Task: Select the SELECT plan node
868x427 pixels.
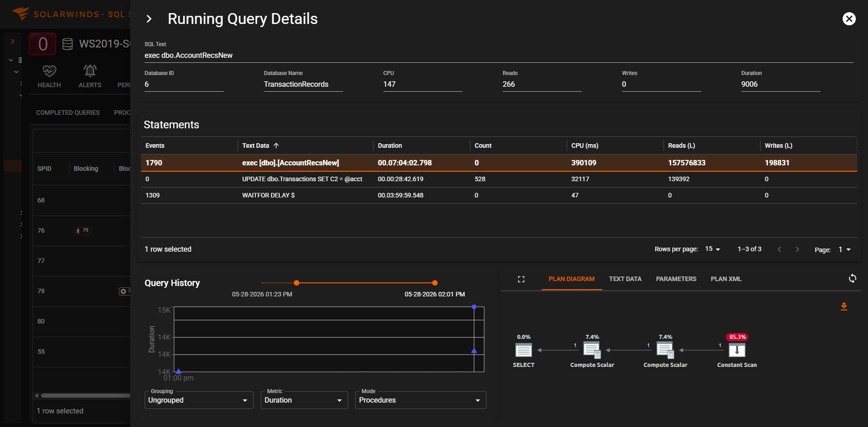Action: (x=524, y=350)
